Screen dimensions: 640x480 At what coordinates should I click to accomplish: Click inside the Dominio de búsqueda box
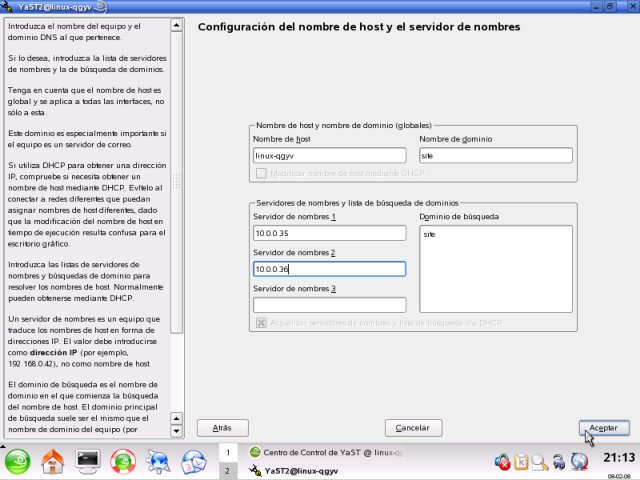point(496,269)
